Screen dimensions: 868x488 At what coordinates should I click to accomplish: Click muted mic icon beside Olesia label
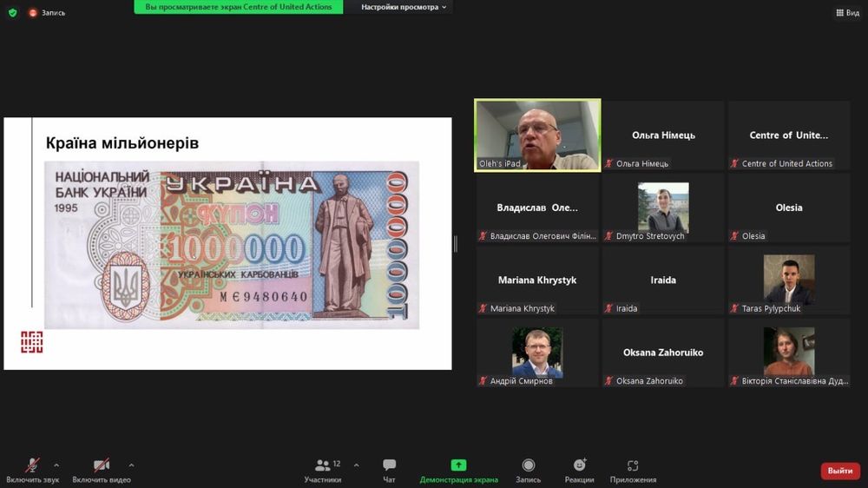click(x=734, y=236)
